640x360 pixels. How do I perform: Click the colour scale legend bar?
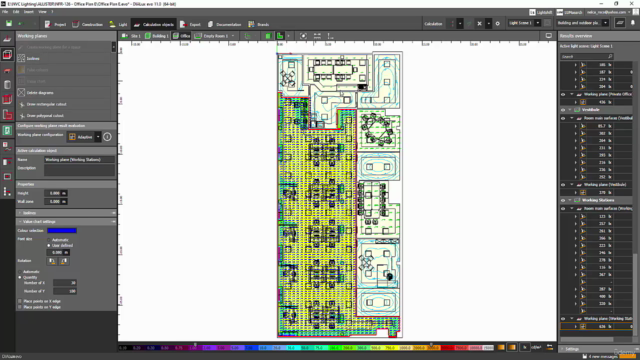(x=306, y=348)
